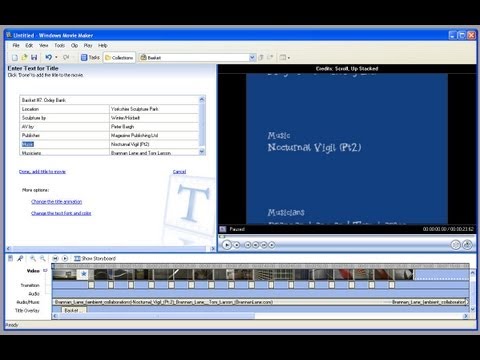The width and height of the screenshot is (480, 360).
Task: Select the 'Location' credits cell
Action: coord(64,109)
